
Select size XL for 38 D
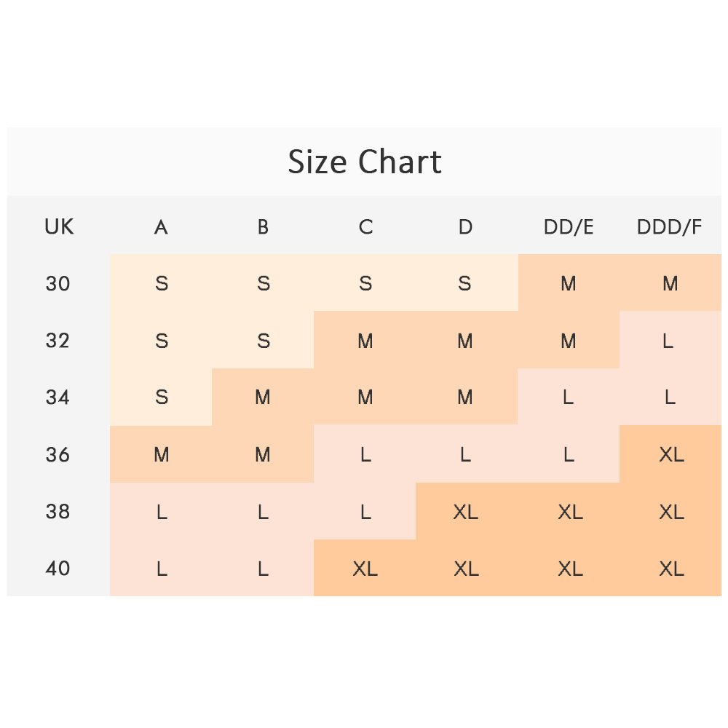(x=466, y=511)
